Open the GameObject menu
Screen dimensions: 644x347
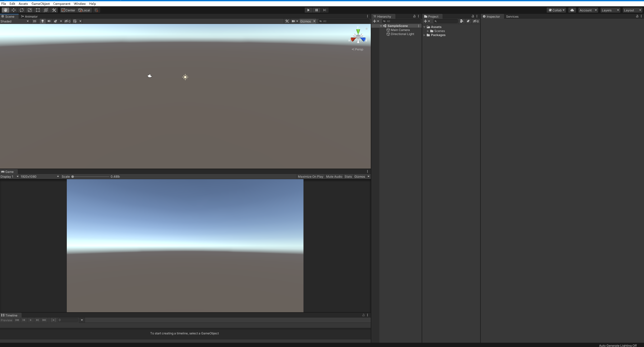(x=40, y=4)
